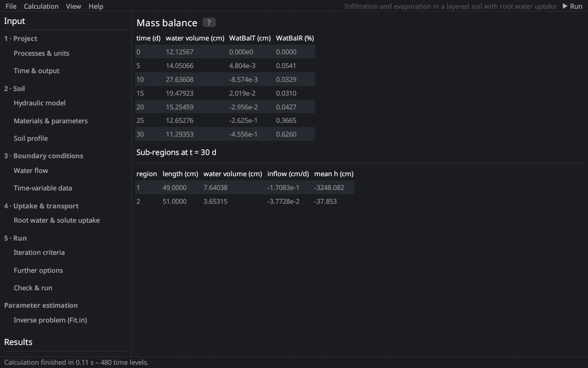Open Root water & solute uptake

pyautogui.click(x=57, y=220)
